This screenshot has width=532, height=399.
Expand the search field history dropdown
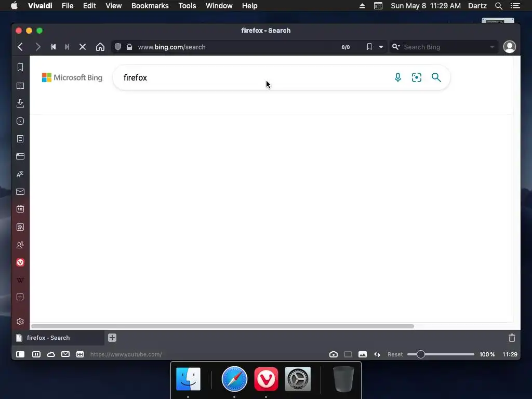492,47
